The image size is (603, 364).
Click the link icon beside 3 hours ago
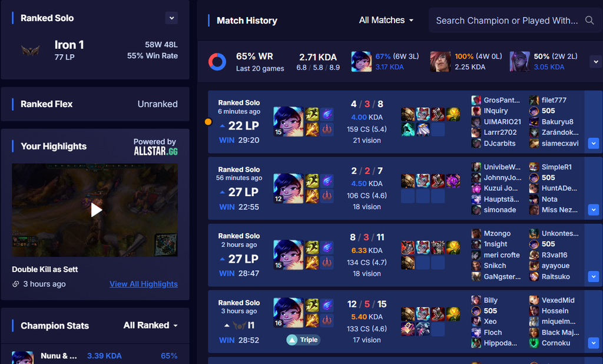coord(16,284)
